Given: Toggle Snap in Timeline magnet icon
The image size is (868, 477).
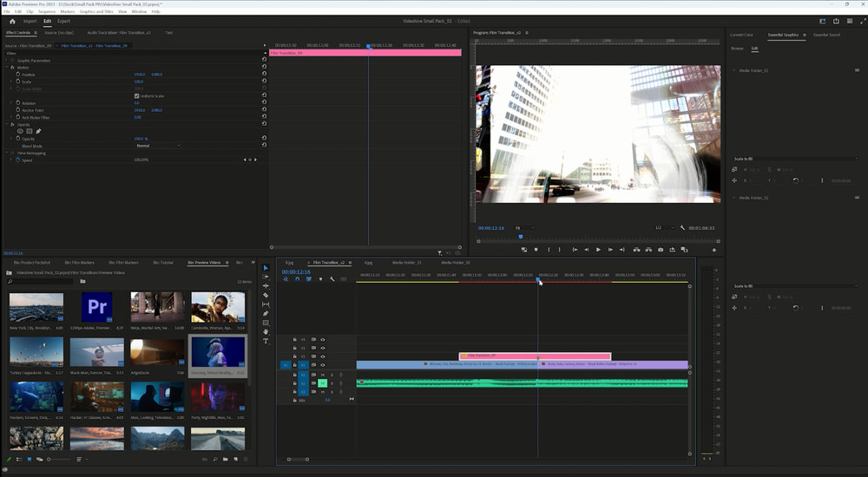Looking at the screenshot, I should coord(297,279).
